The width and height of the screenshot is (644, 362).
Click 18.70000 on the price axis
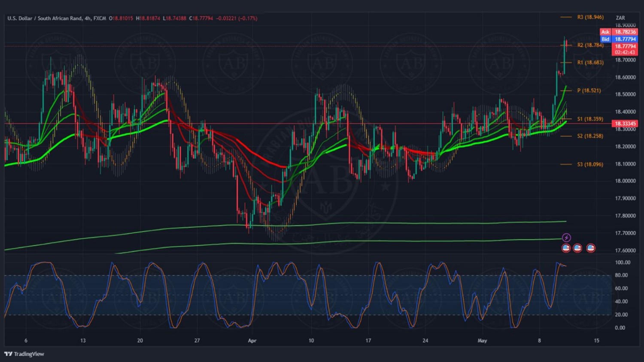pyautogui.click(x=625, y=60)
